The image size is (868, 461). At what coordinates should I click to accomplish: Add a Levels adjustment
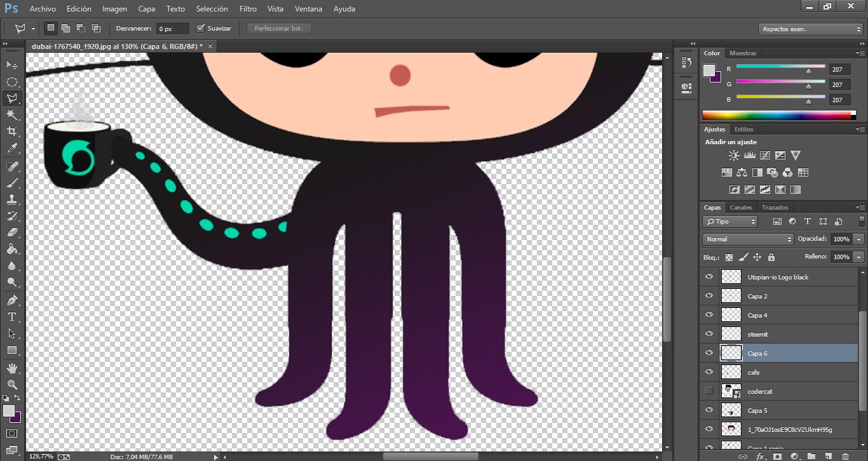pyautogui.click(x=750, y=155)
